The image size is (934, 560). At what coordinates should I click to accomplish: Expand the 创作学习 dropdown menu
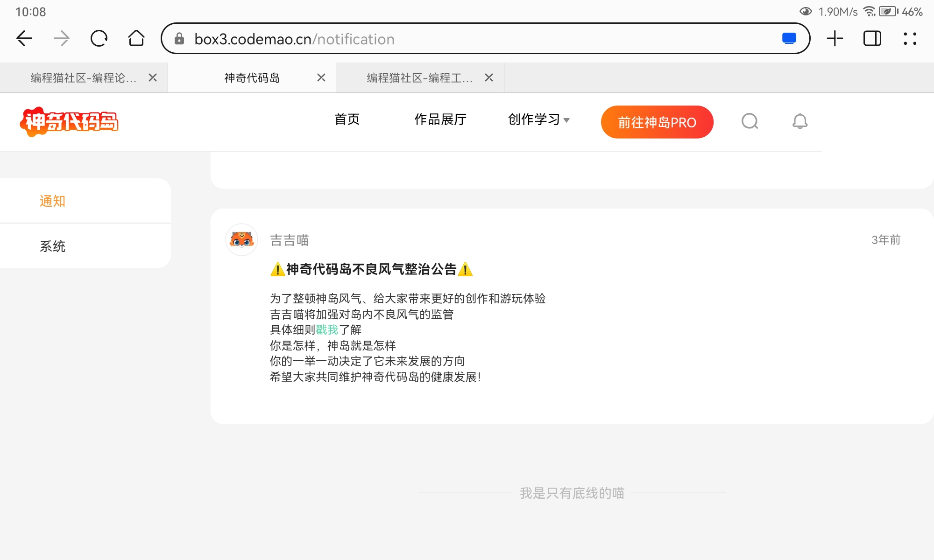point(538,119)
